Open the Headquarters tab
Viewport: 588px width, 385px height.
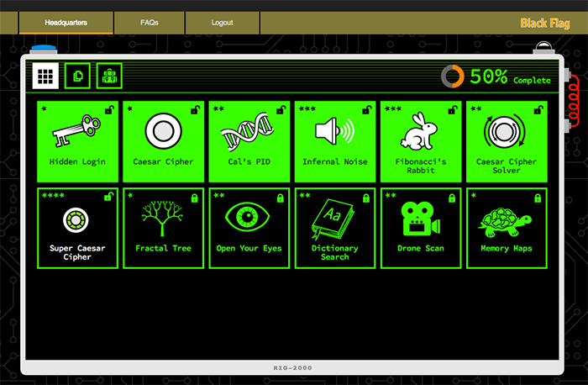(66, 23)
